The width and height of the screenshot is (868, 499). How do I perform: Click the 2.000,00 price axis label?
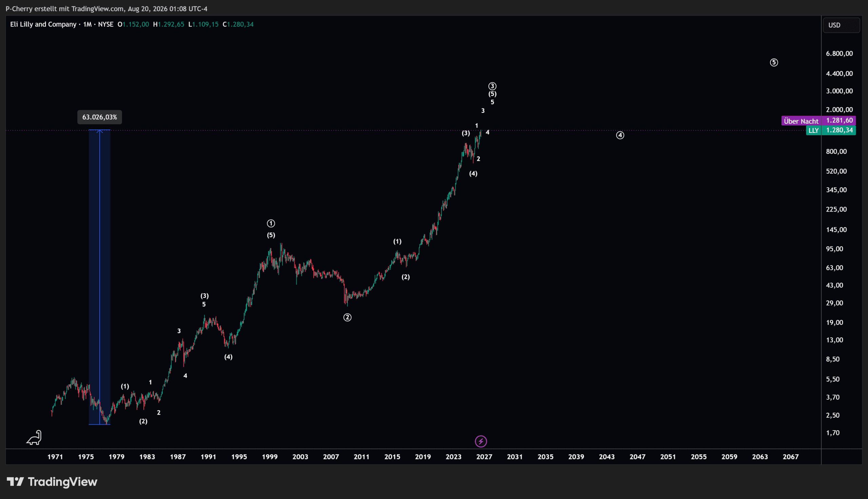840,110
